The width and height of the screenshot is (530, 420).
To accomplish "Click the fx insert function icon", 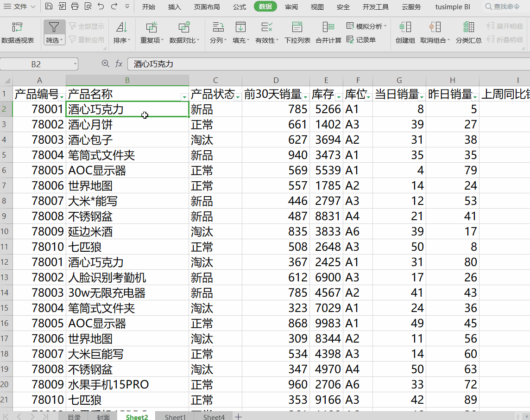I will pos(119,64).
